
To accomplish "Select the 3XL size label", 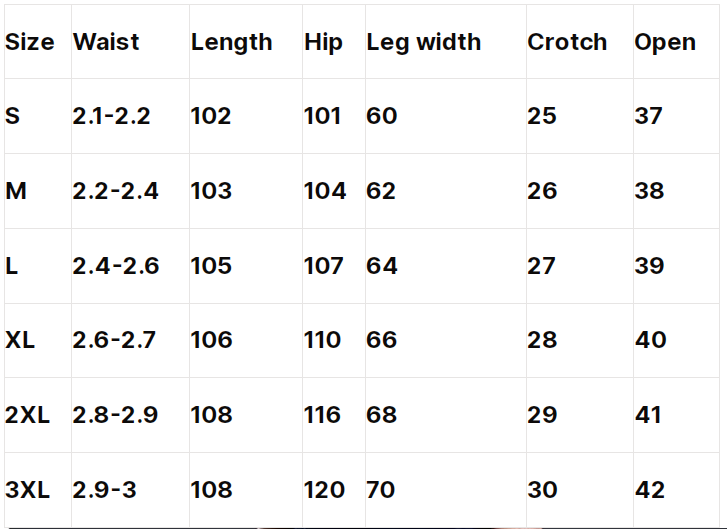I will click(x=27, y=490).
